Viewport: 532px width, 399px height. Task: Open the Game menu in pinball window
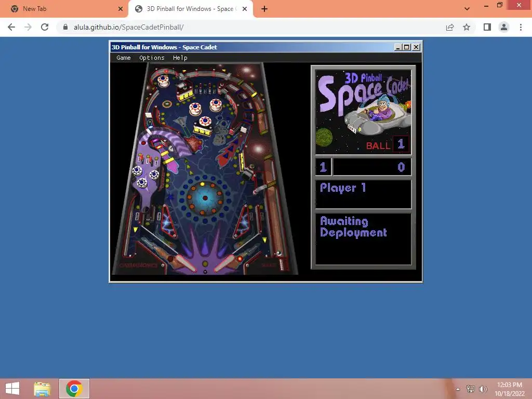(124, 58)
